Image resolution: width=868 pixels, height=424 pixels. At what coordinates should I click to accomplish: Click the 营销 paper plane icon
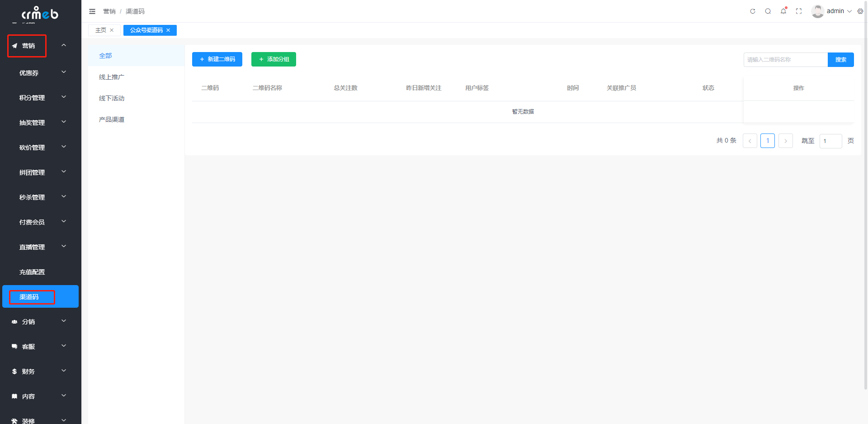(14, 46)
